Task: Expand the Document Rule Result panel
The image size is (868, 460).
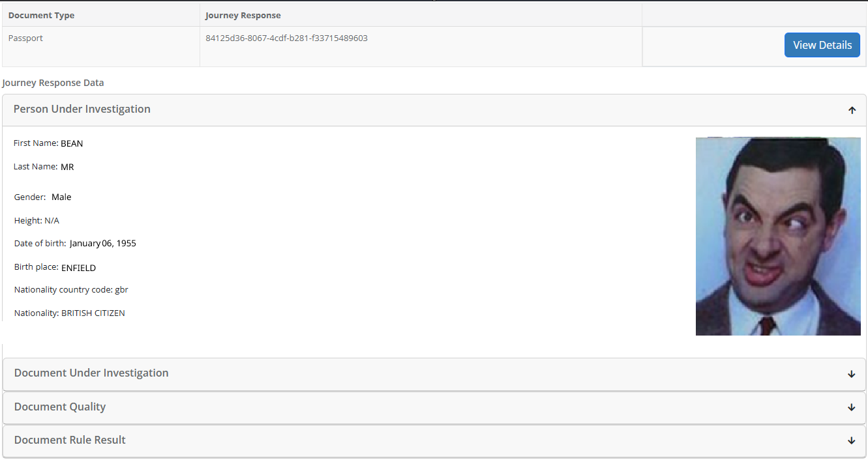Action: pyautogui.click(x=434, y=440)
